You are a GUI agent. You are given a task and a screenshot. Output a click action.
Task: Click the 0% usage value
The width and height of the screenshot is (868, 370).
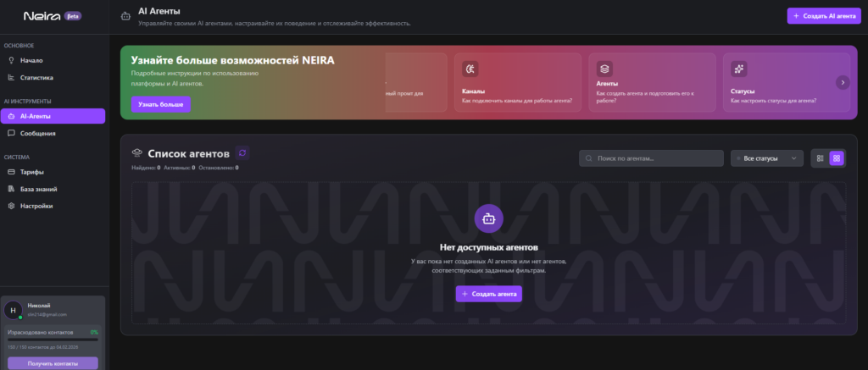pos(94,333)
